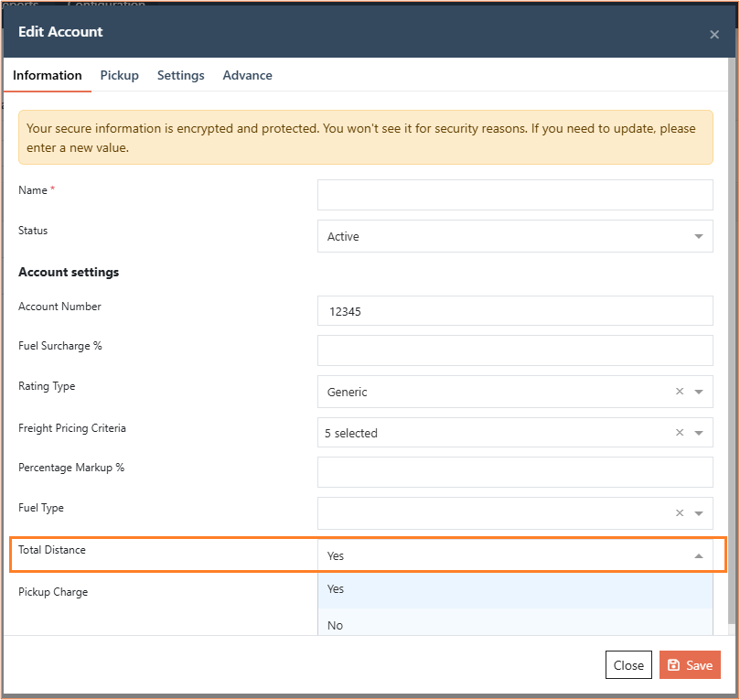Close the Edit Account dialog with the X icon
The height and width of the screenshot is (700, 740).
pos(714,35)
